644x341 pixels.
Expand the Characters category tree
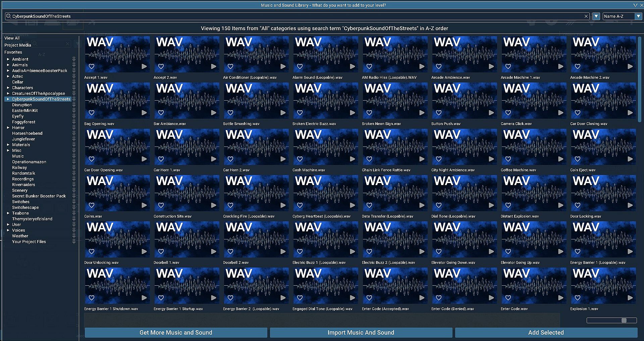click(x=8, y=88)
